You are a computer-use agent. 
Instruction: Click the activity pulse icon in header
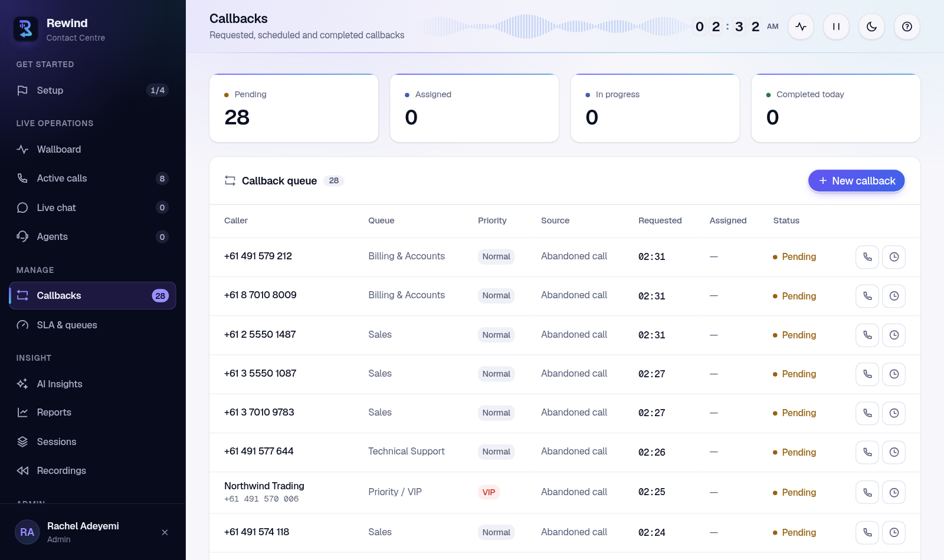(x=801, y=27)
